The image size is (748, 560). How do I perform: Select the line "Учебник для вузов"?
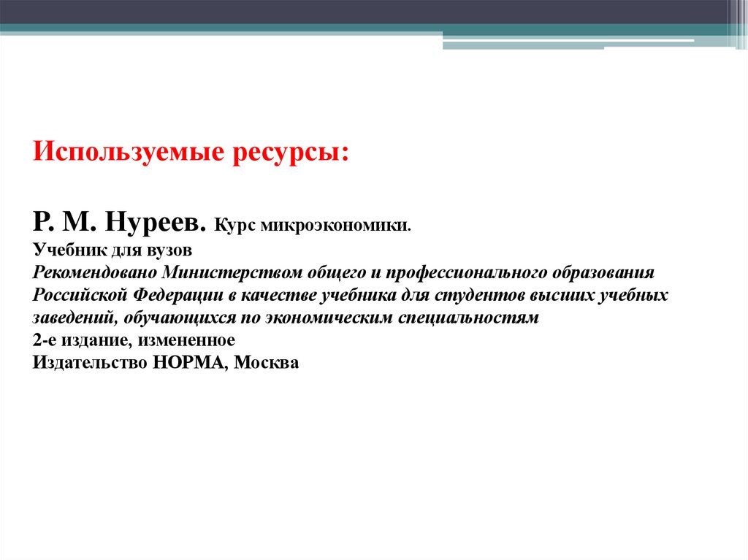[112, 250]
